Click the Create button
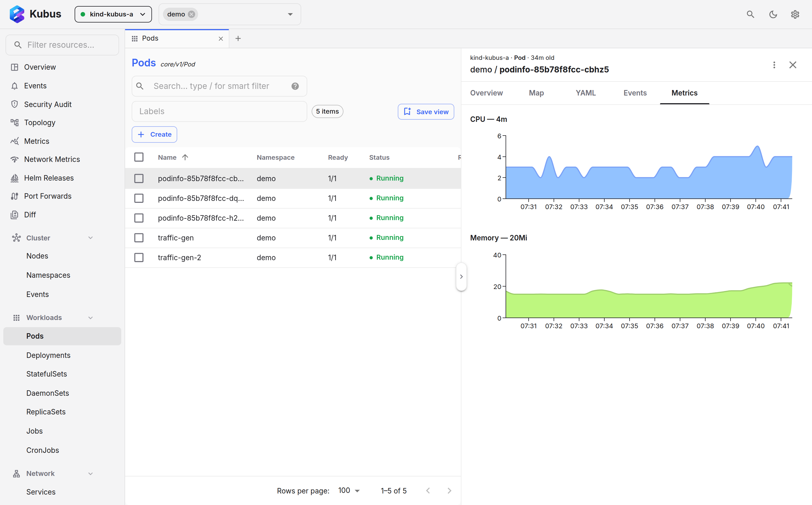 click(154, 134)
